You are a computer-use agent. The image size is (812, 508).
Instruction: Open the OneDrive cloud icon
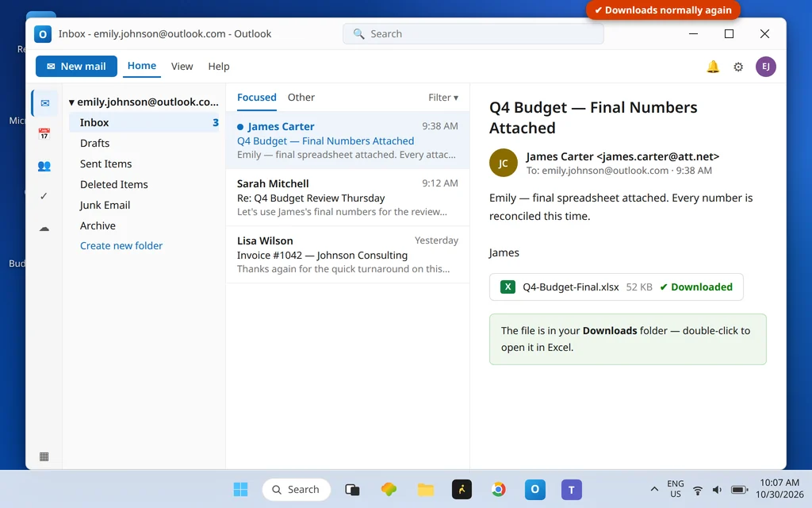point(44,229)
